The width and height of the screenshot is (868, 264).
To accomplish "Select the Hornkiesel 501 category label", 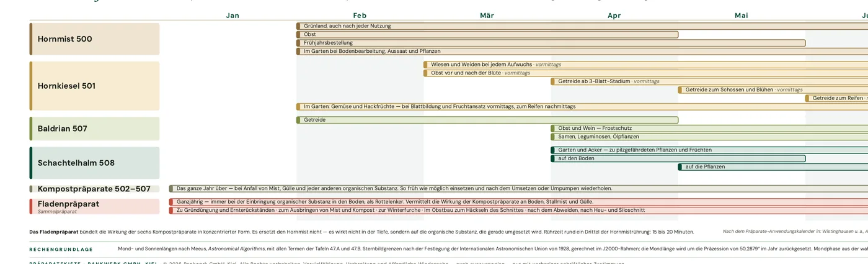I will (x=94, y=86).
